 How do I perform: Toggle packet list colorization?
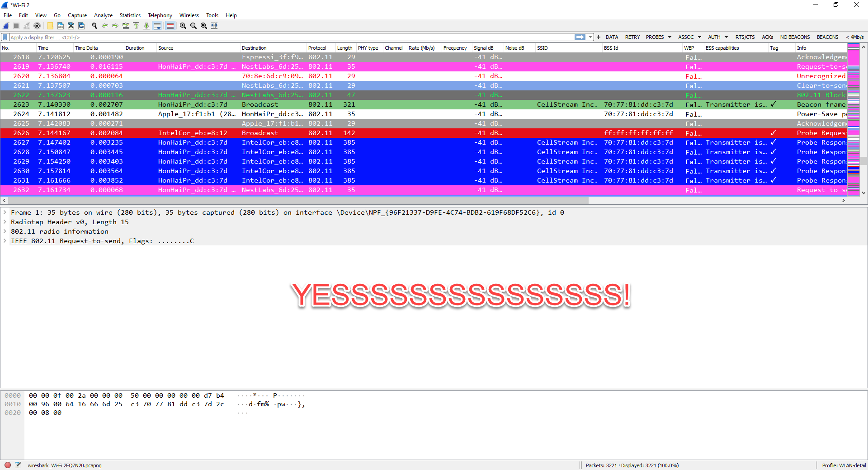click(170, 26)
